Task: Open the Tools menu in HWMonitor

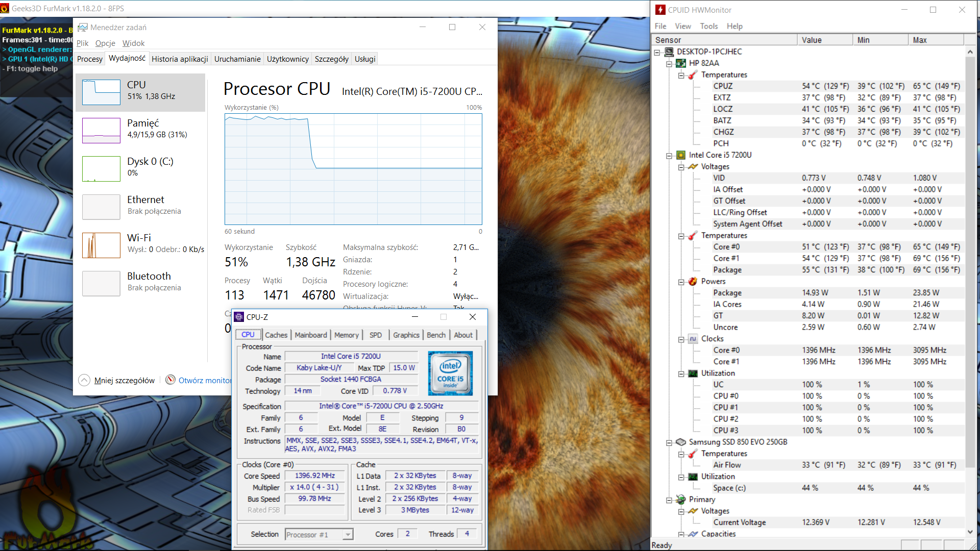Action: coord(708,26)
